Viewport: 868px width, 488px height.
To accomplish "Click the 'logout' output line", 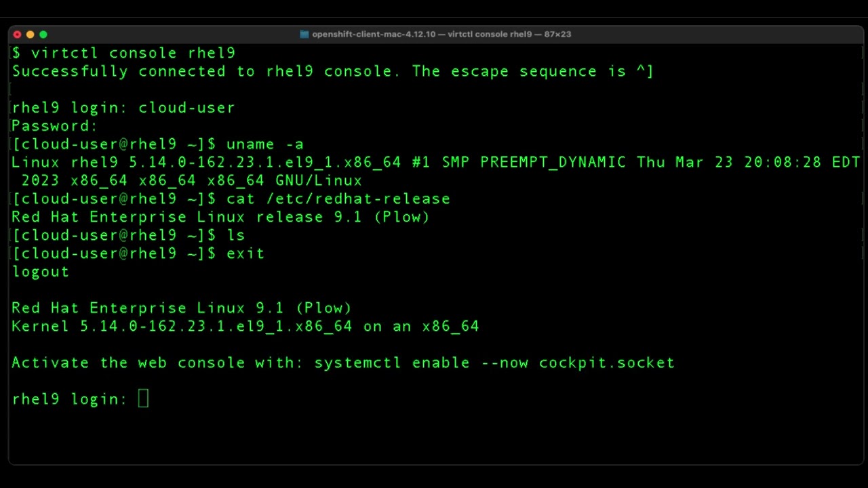I will point(41,272).
